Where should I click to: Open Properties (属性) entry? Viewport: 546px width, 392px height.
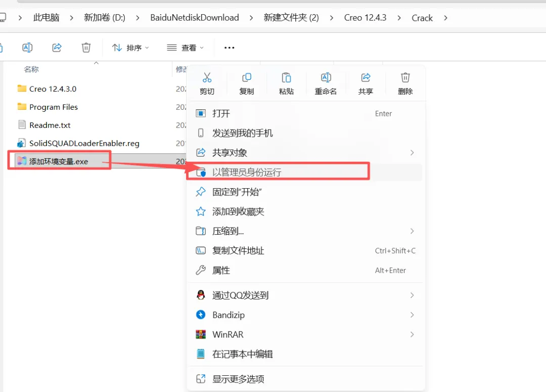click(x=306, y=271)
